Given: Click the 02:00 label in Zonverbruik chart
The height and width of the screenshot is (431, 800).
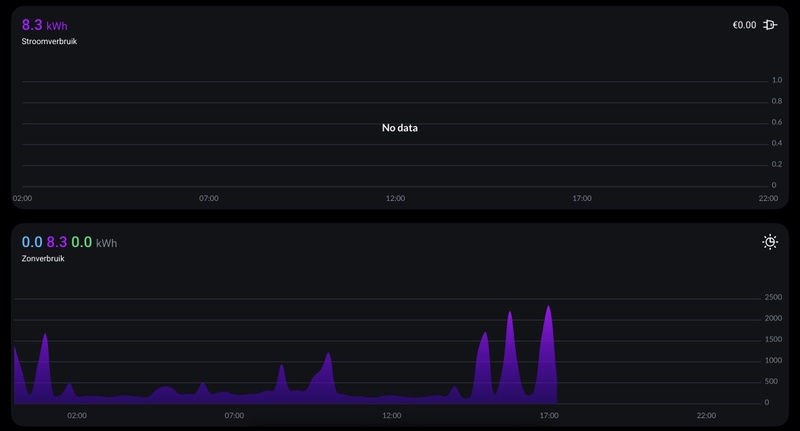Looking at the screenshot, I should coord(77,416).
